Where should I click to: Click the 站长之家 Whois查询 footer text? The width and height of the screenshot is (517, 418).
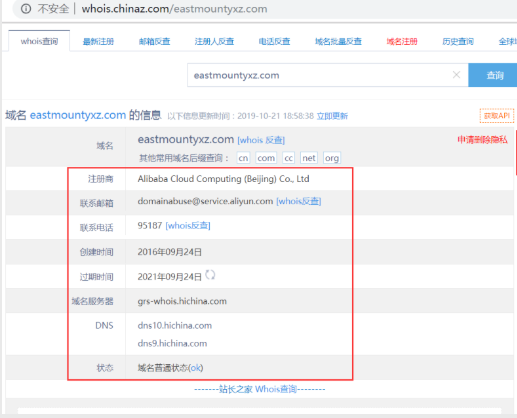click(x=259, y=389)
